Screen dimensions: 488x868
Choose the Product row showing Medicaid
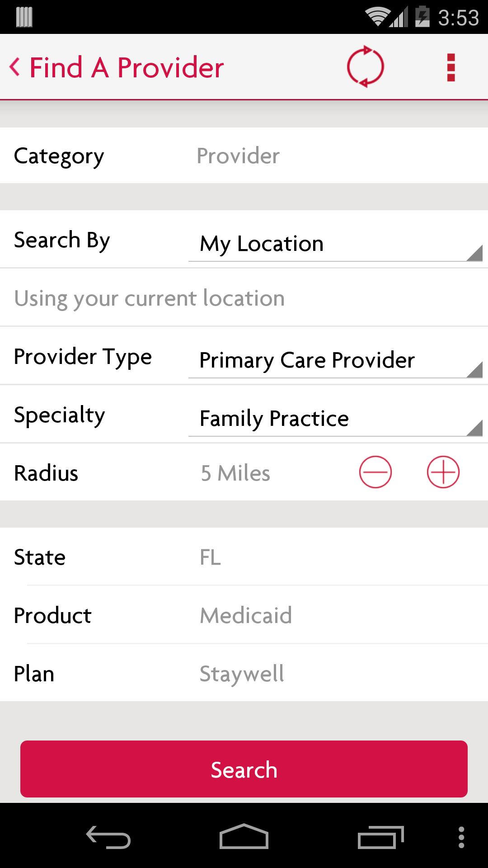pyautogui.click(x=244, y=615)
